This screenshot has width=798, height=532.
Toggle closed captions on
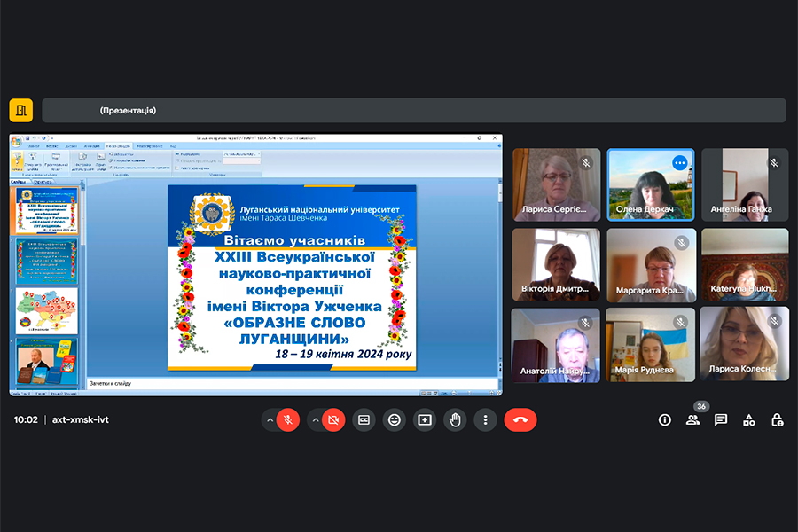click(364, 420)
